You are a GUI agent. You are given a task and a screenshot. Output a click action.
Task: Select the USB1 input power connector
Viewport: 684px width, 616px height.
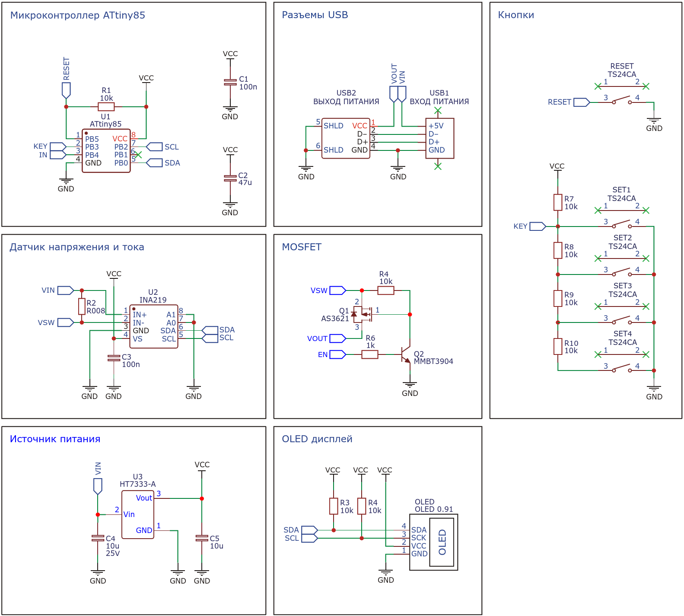(x=439, y=138)
